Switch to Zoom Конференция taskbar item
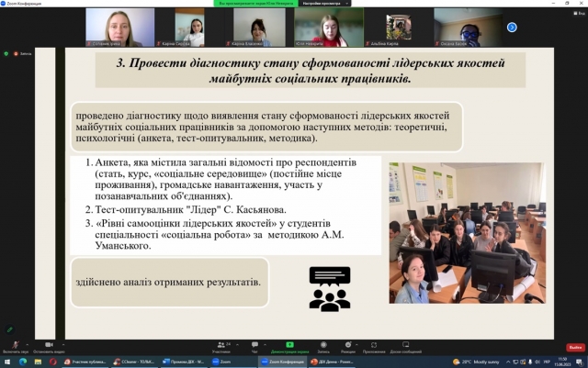The image size is (588, 368). click(x=282, y=362)
